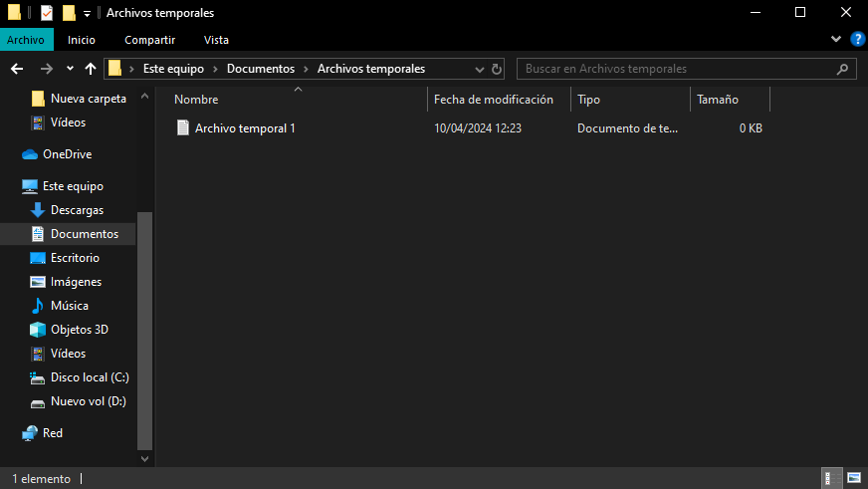Click the Red network icon

(x=30, y=433)
